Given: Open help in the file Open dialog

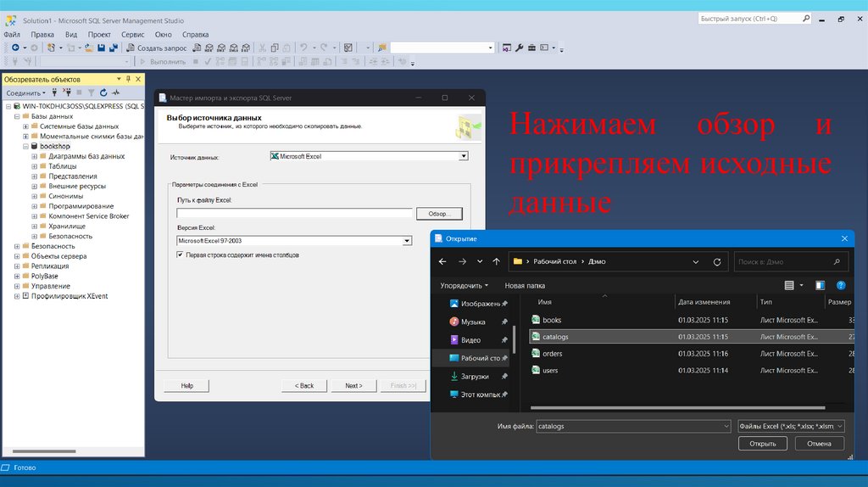Looking at the screenshot, I should point(841,285).
